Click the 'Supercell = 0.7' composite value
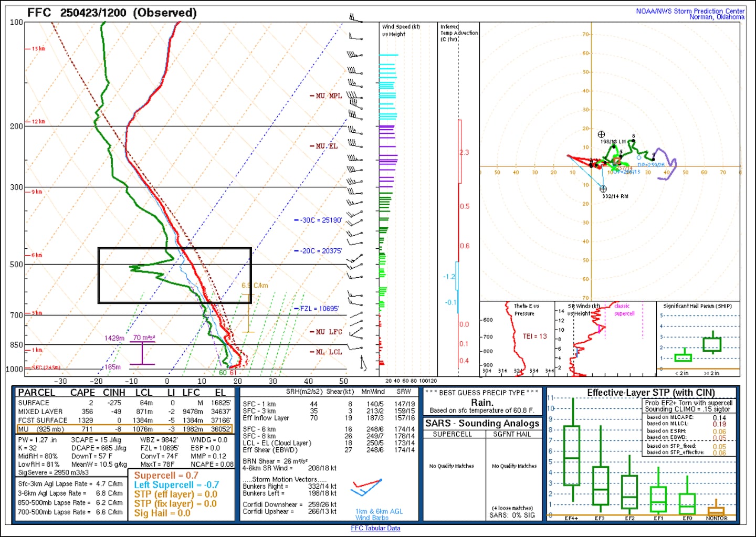 (166, 475)
